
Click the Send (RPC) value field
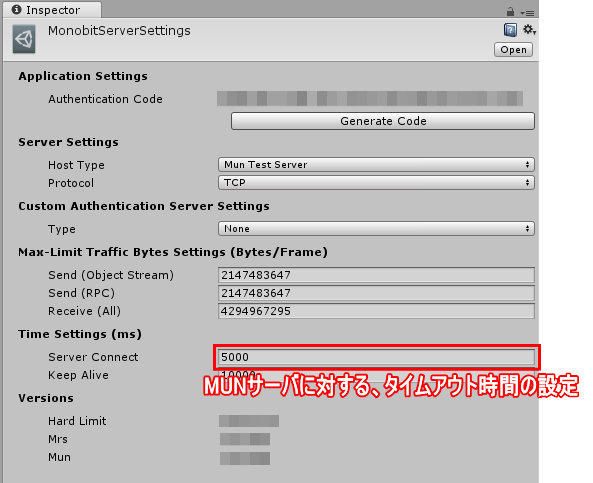click(376, 293)
